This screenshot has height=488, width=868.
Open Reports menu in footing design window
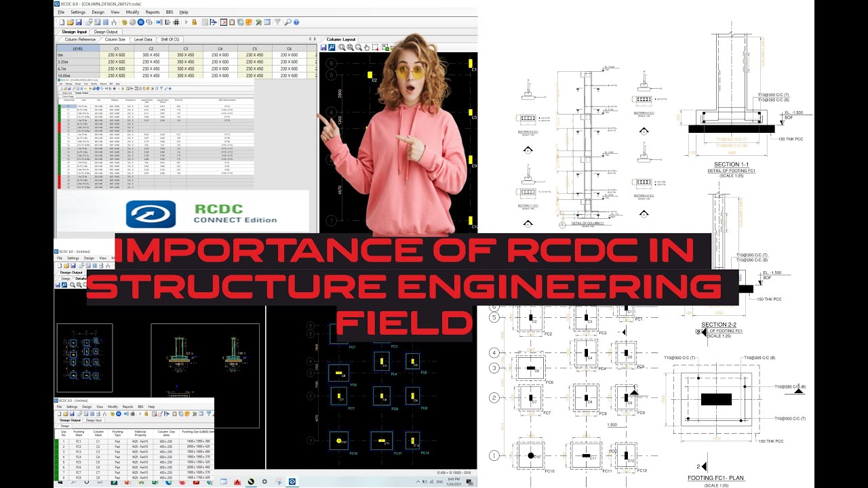(127, 407)
